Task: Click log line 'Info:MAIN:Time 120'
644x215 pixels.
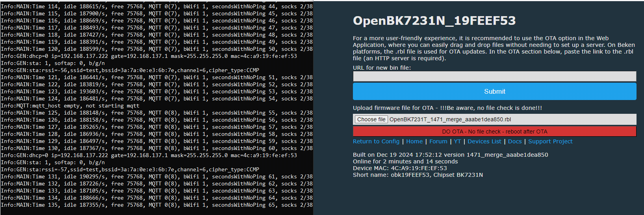Action: (157, 49)
